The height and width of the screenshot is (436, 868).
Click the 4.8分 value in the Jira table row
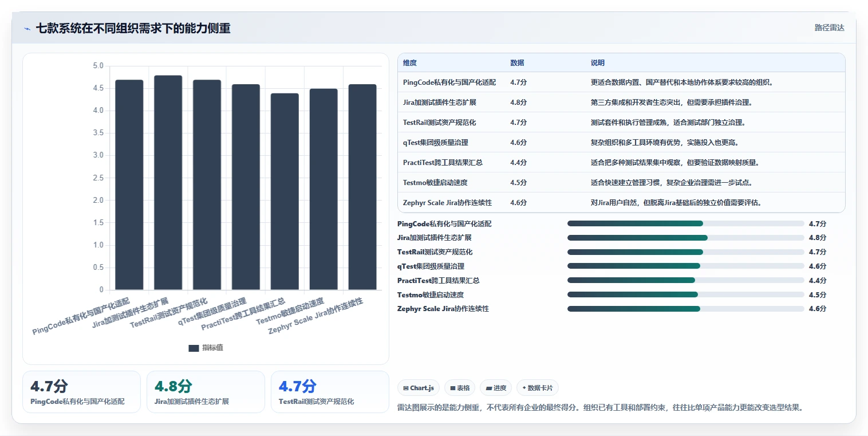(519, 103)
